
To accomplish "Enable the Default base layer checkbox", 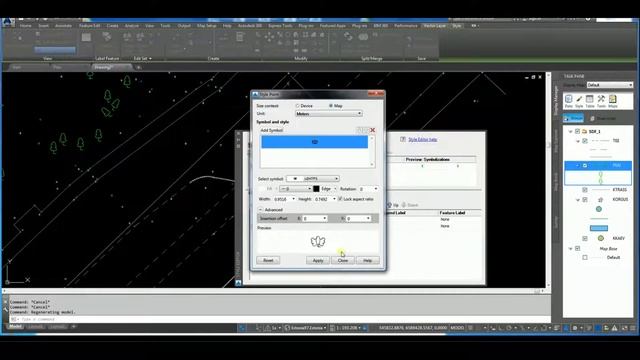I will click(x=584, y=258).
